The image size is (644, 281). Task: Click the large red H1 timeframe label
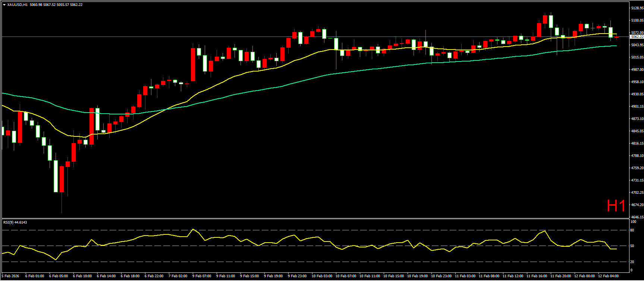(616, 206)
